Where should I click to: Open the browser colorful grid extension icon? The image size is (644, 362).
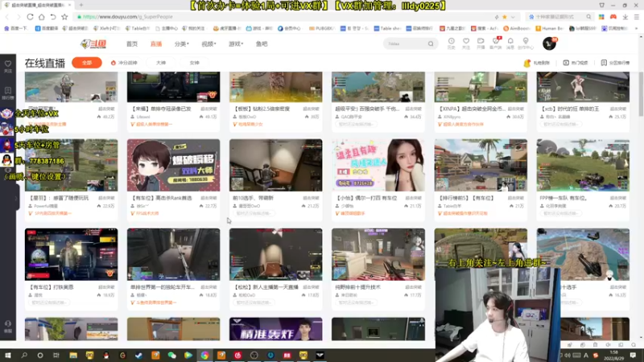(x=601, y=17)
